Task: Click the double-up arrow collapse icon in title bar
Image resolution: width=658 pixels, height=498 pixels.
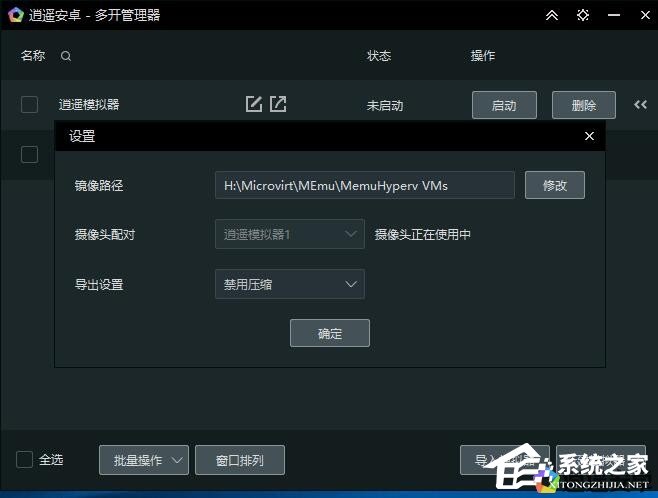Action: point(552,15)
